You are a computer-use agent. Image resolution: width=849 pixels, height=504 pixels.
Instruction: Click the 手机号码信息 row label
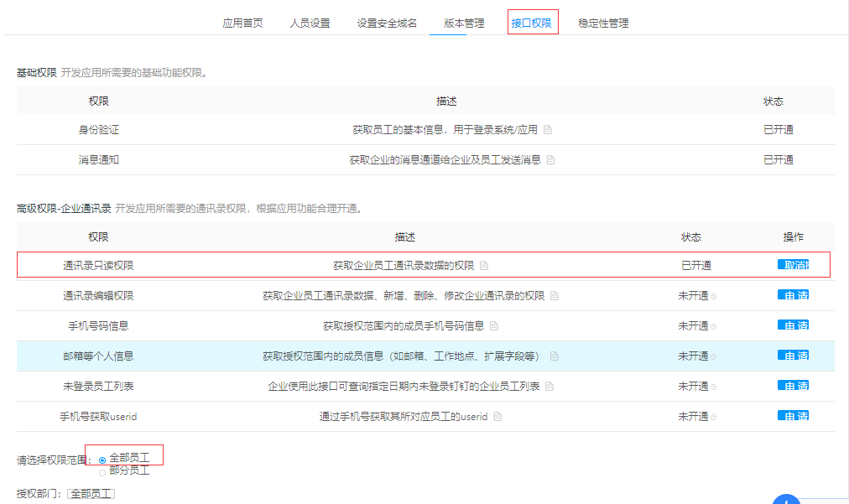click(x=98, y=326)
